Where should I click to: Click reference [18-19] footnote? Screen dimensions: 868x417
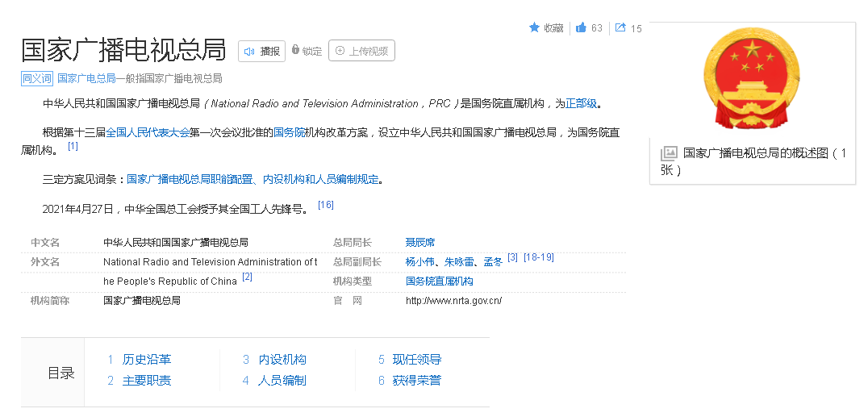(539, 257)
